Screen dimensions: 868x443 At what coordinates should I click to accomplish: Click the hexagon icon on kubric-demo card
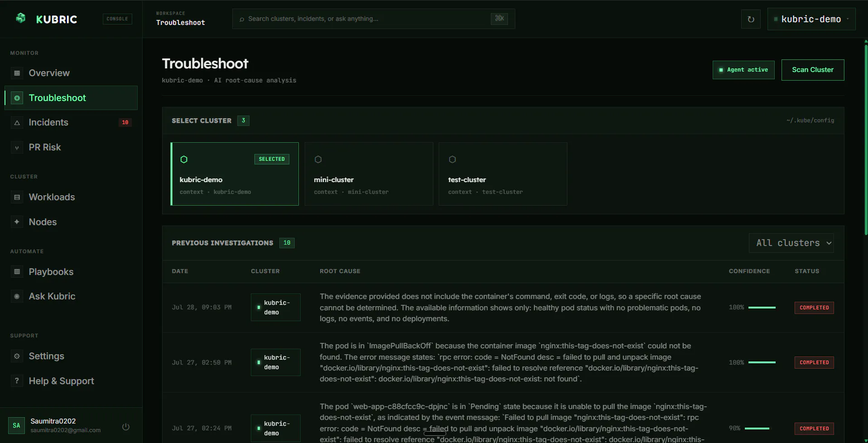184,159
